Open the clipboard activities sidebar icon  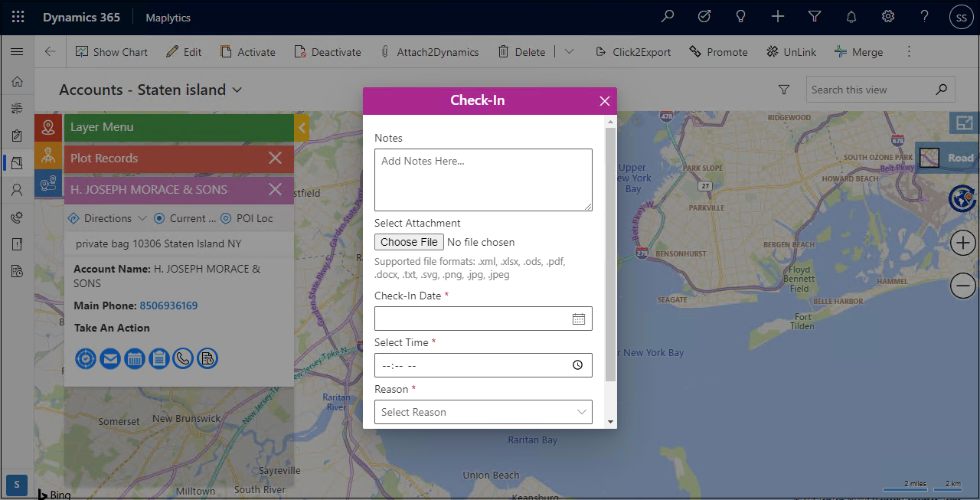(x=17, y=136)
